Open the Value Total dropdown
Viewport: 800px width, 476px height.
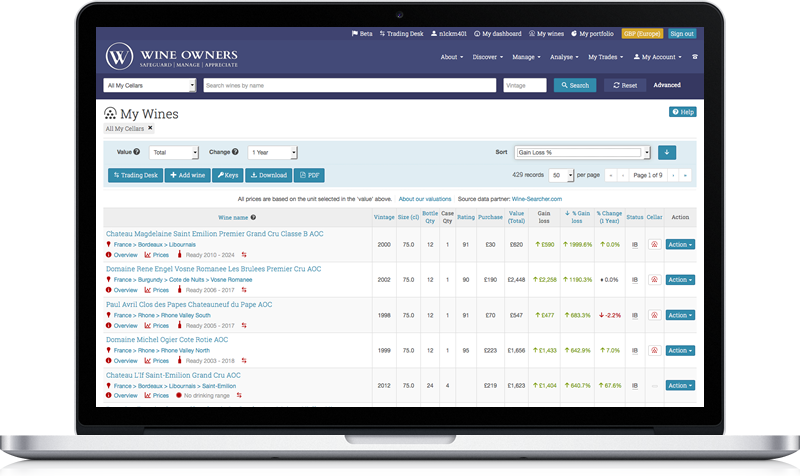173,153
